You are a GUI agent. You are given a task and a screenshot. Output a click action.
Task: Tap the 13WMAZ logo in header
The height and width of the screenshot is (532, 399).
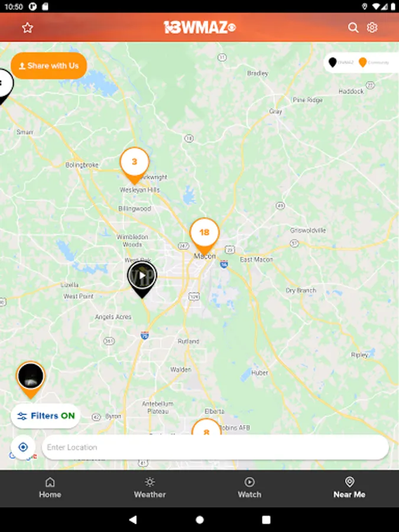click(200, 27)
